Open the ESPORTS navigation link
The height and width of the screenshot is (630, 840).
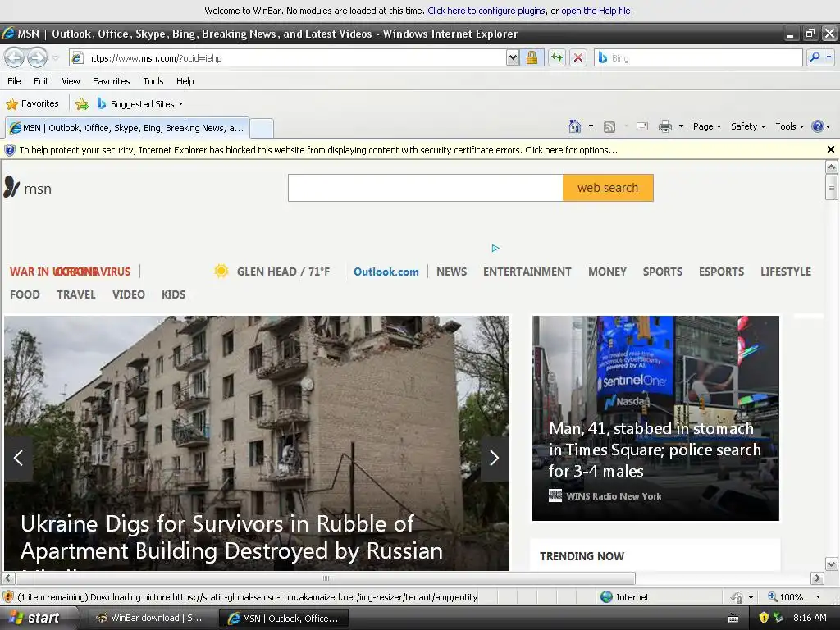coord(721,272)
